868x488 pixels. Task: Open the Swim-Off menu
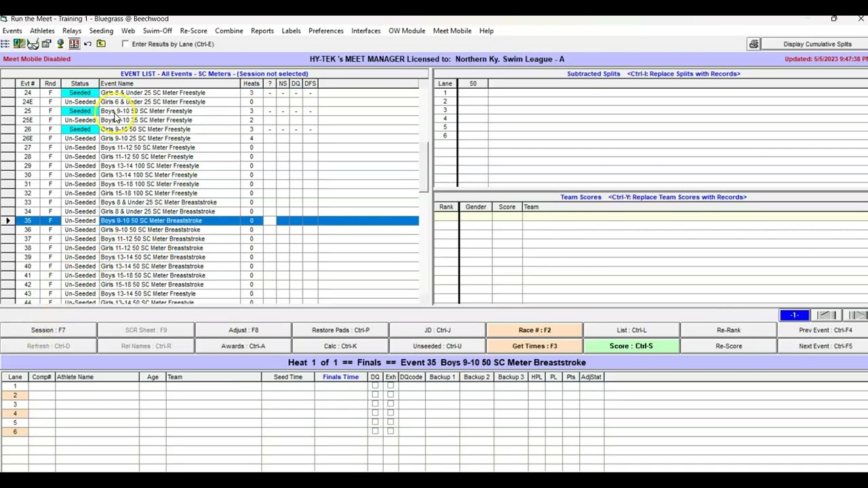click(x=157, y=30)
